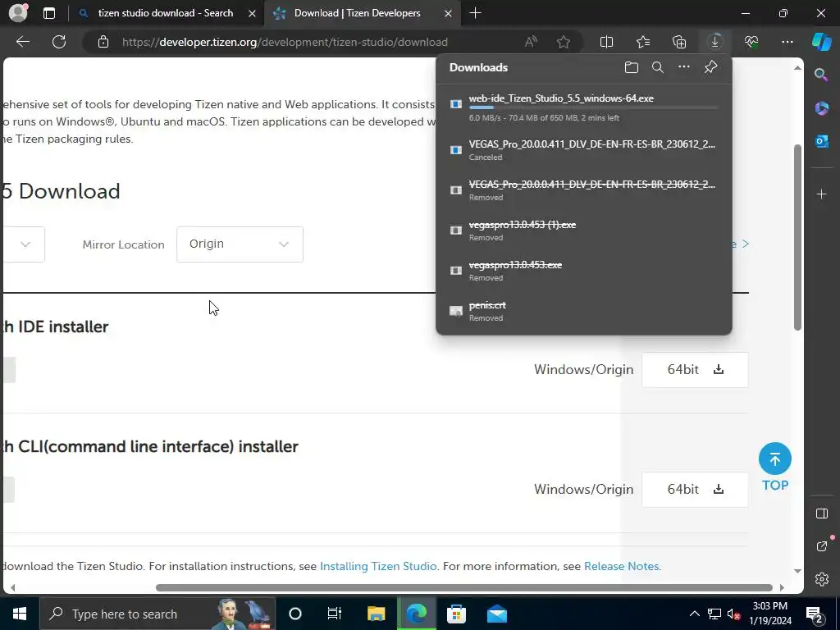Pin the Downloads panel
Viewport: 840px width, 630px height.
pyautogui.click(x=710, y=67)
